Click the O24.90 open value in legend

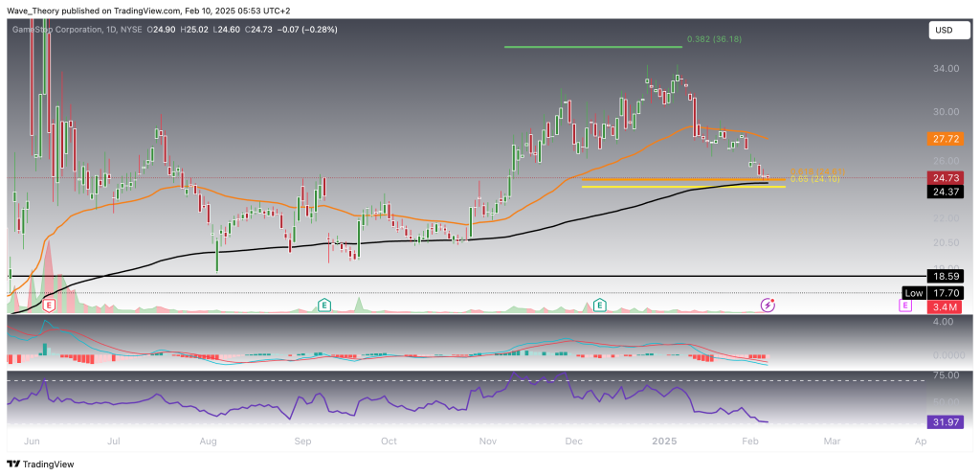click(x=160, y=29)
